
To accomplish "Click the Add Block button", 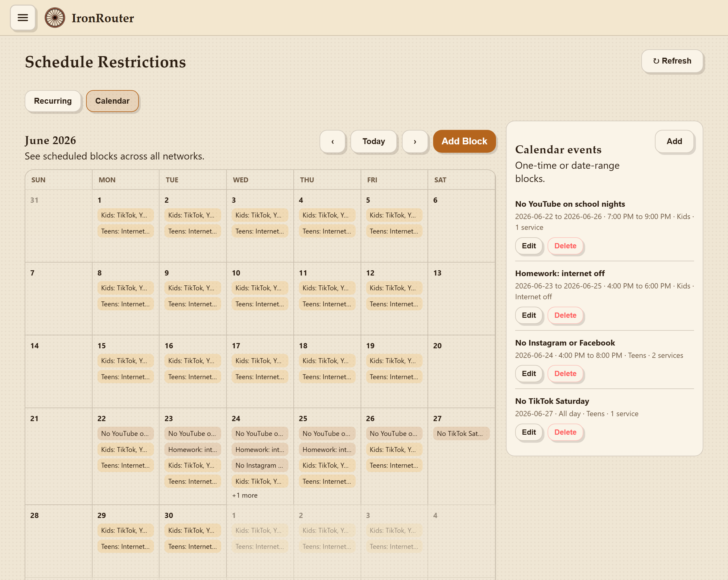I will pyautogui.click(x=464, y=141).
